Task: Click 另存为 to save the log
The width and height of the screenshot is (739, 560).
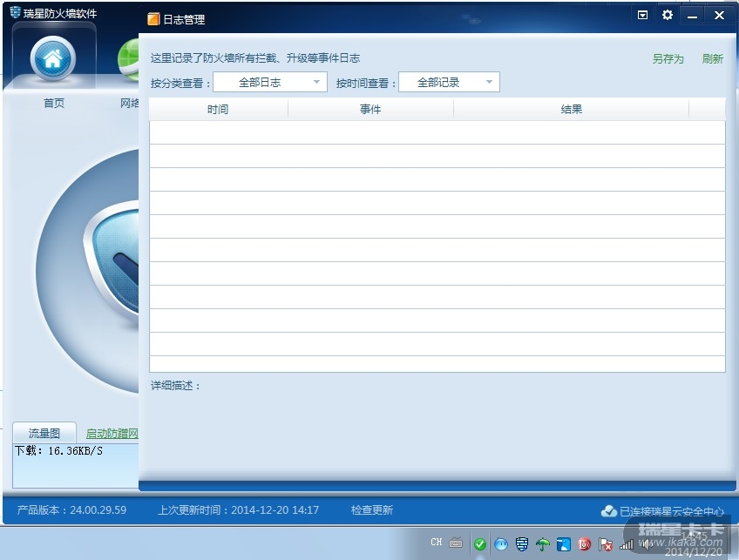Action: pyautogui.click(x=668, y=59)
